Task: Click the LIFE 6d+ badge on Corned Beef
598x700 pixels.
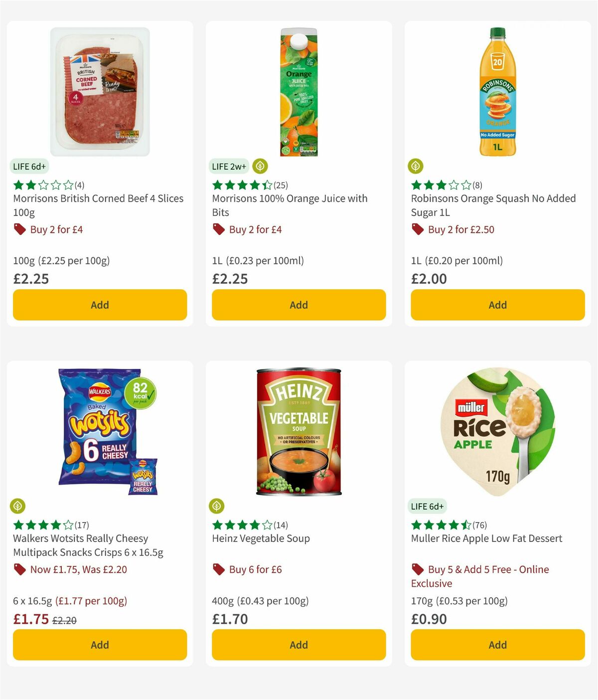Action: coord(30,166)
